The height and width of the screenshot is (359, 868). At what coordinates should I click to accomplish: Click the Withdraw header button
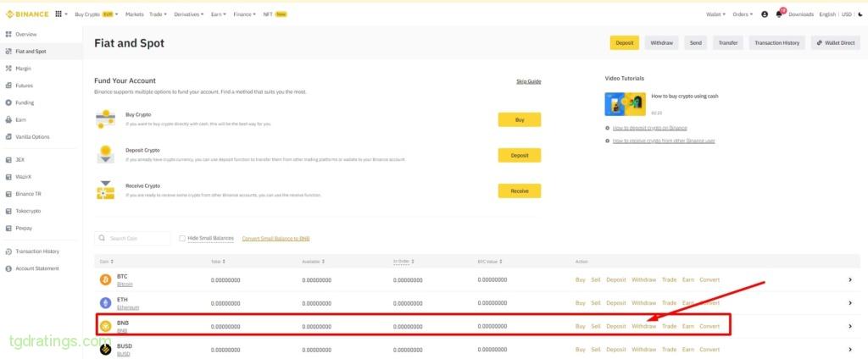point(661,42)
